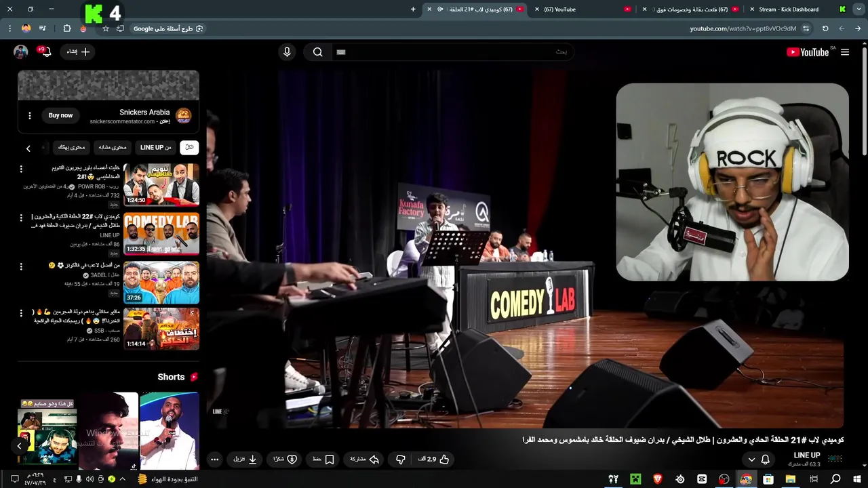
Task: Open the taskbar volume icon
Action: (x=90, y=479)
